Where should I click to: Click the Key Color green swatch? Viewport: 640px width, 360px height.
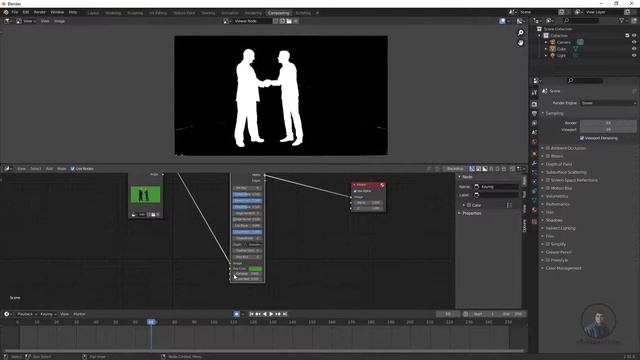pyautogui.click(x=255, y=269)
